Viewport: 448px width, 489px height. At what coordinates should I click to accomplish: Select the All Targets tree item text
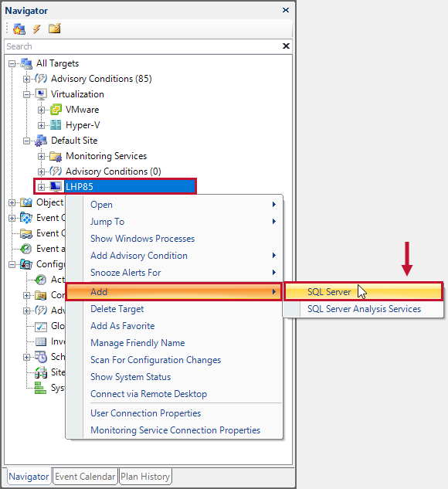pyautogui.click(x=57, y=63)
